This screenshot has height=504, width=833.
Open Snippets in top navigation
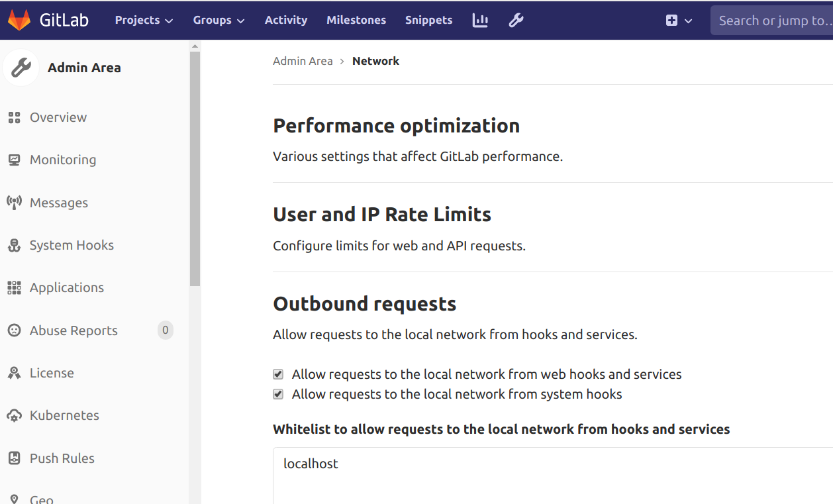(x=428, y=21)
